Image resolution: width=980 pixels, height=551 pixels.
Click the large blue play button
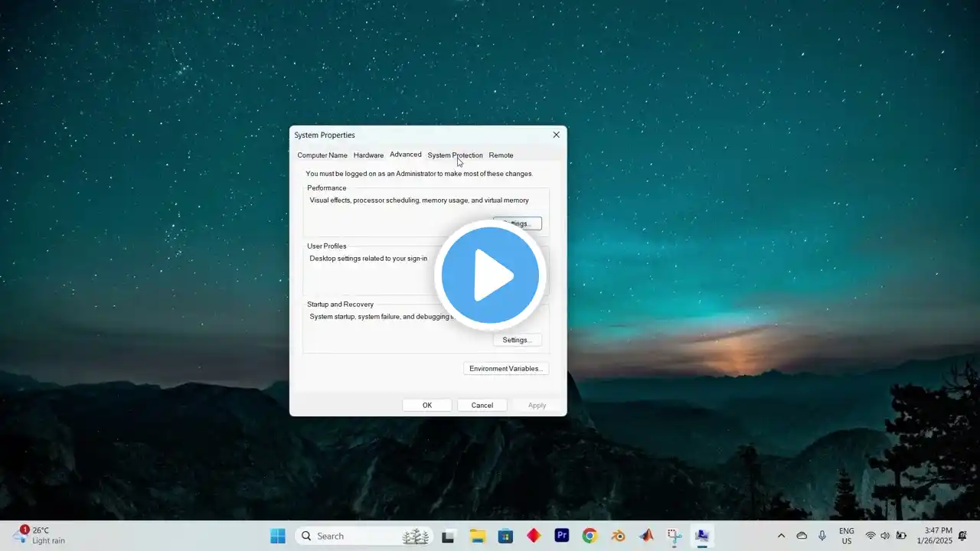tap(490, 275)
